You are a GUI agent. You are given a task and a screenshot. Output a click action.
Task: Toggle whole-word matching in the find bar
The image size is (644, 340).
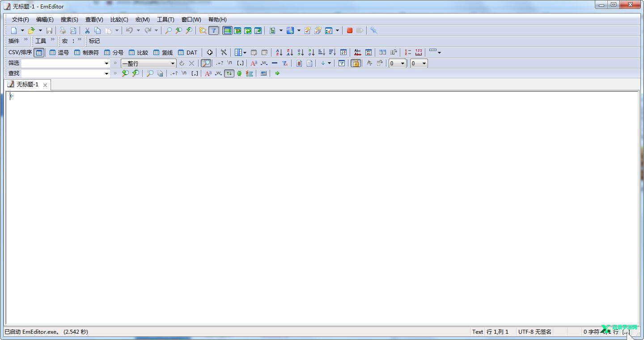click(218, 73)
